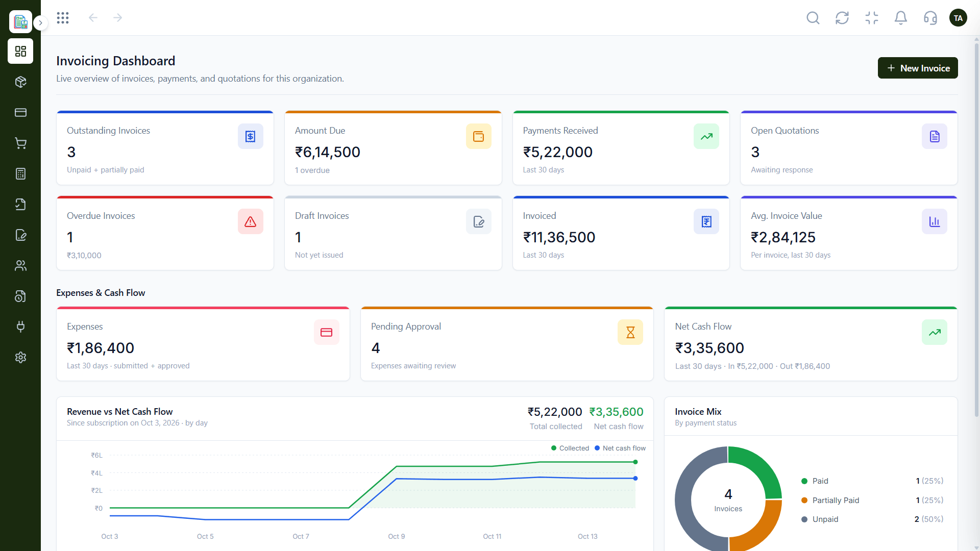
Task: Expand the sidebar with chevron arrow
Action: (x=40, y=22)
